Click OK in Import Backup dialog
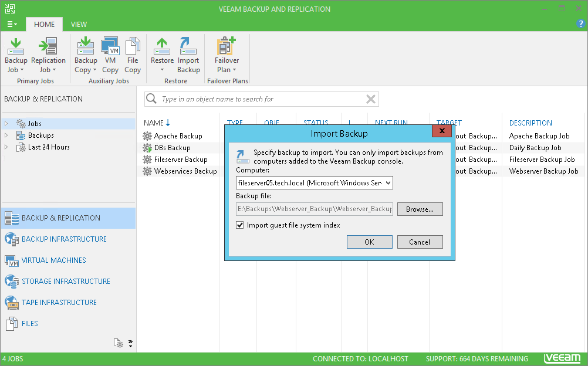Viewport: 588px width, 366px height. [369, 242]
